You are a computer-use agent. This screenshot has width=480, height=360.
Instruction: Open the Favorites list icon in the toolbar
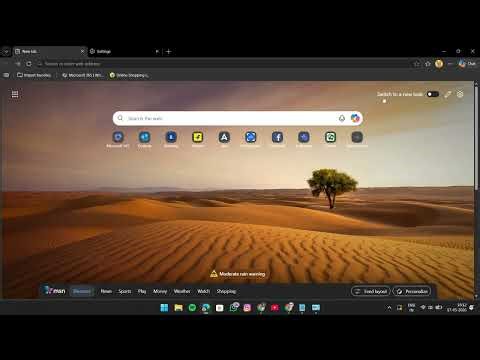pos(428,64)
